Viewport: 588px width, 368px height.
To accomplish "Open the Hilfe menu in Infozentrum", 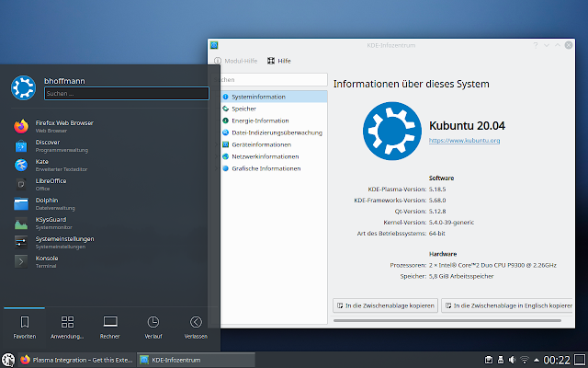I will coord(279,61).
